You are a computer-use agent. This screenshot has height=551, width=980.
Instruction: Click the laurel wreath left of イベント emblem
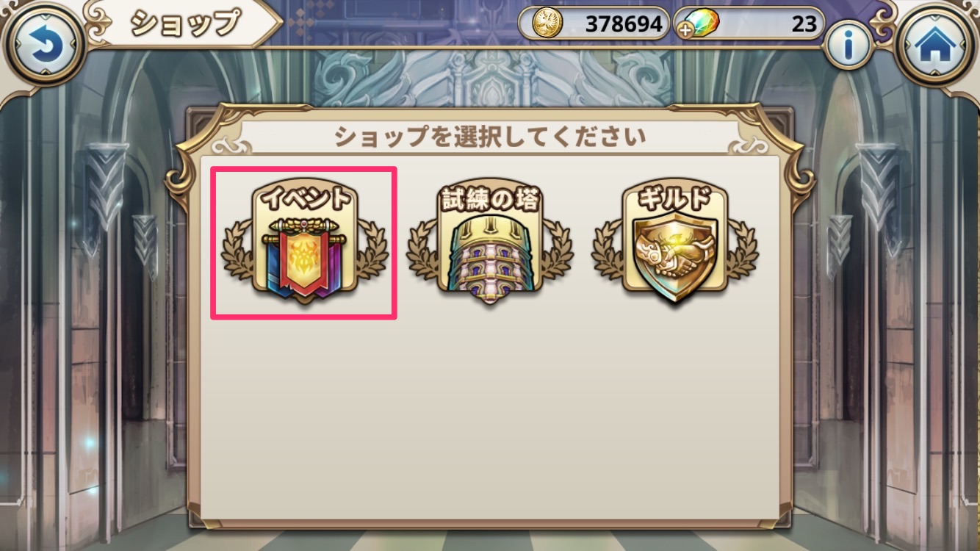click(237, 250)
